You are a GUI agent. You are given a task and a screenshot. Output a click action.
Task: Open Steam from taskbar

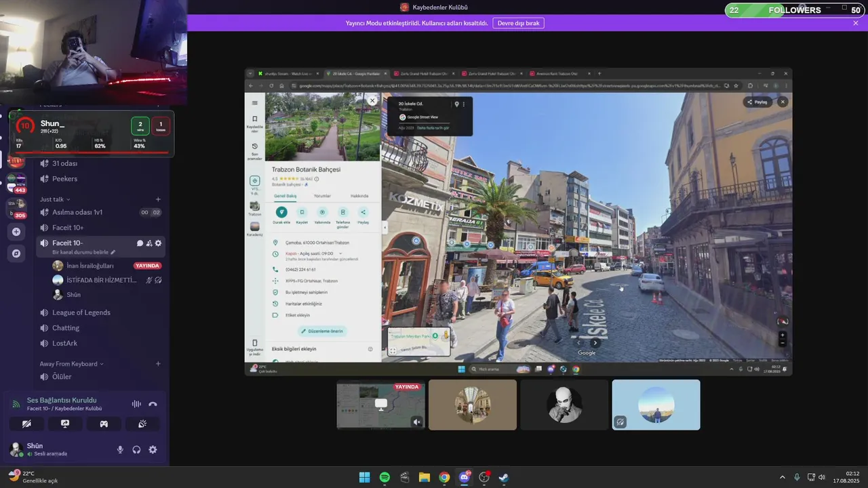[504, 477]
